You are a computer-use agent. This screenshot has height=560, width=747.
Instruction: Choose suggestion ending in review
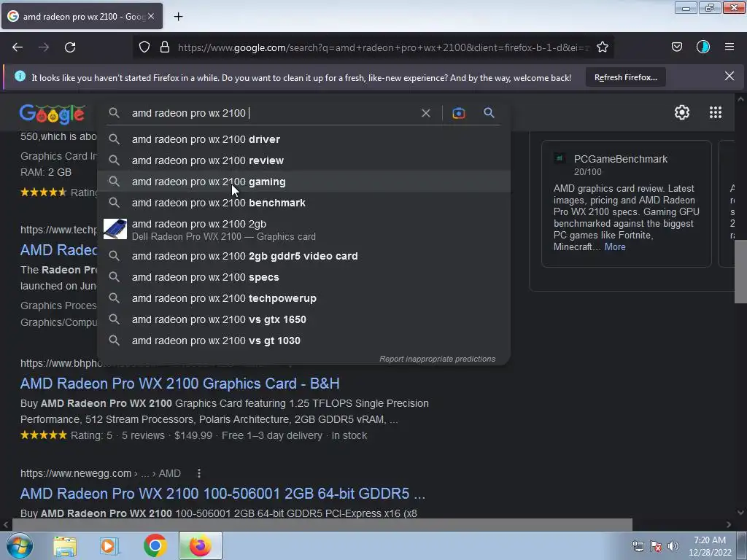[303, 160]
